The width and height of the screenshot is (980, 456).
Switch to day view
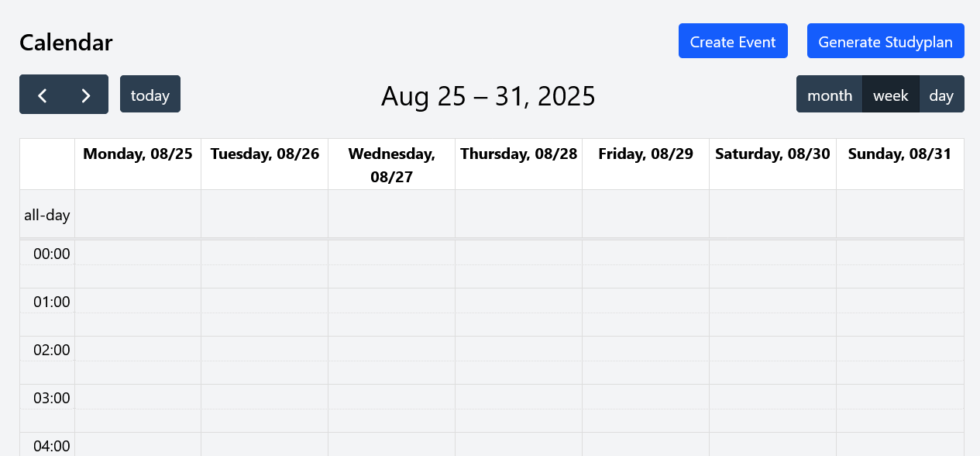pos(941,95)
